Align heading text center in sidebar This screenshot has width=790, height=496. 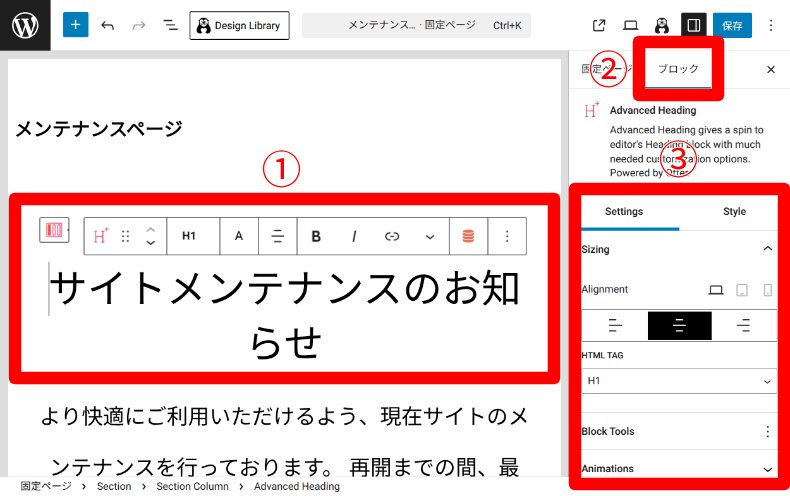click(x=680, y=326)
